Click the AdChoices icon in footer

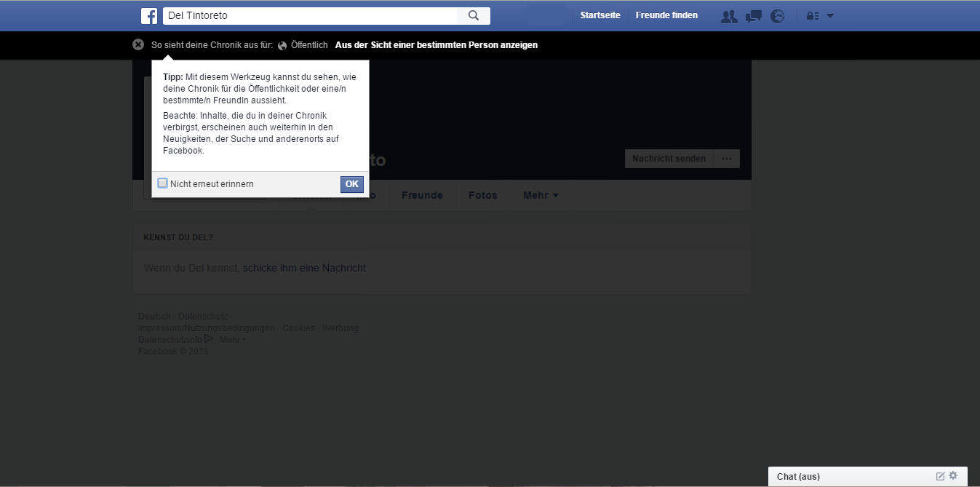[x=209, y=338]
